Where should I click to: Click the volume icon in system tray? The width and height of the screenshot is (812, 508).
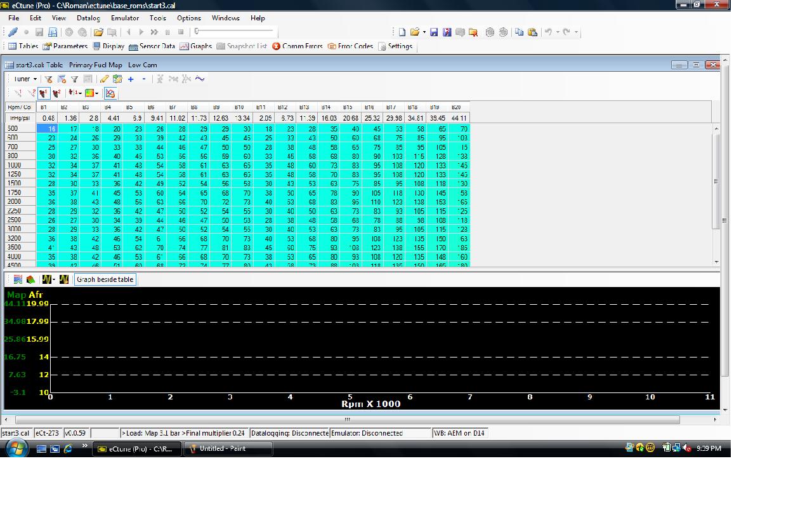pyautogui.click(x=687, y=448)
